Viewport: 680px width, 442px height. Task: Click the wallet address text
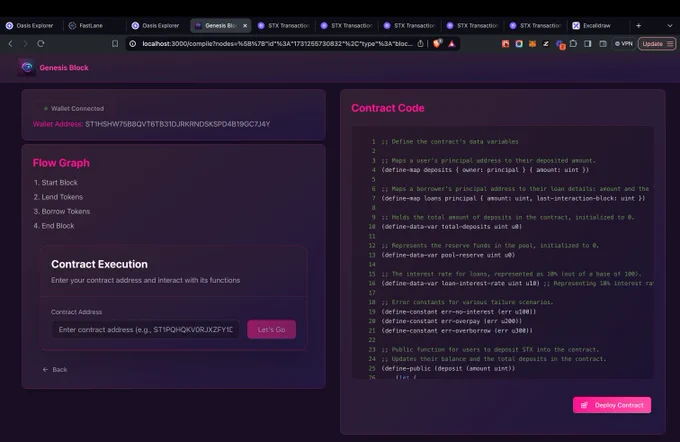(x=177, y=124)
